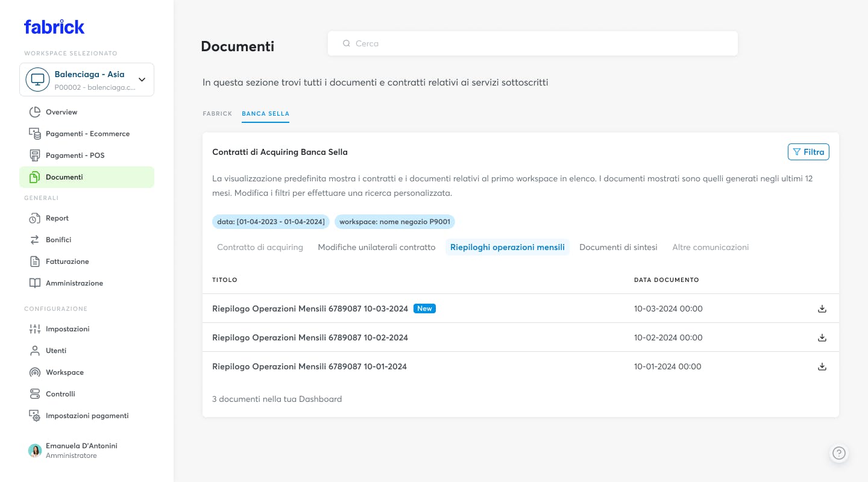Open Fatturazione section
868x482 pixels.
pos(87,261)
